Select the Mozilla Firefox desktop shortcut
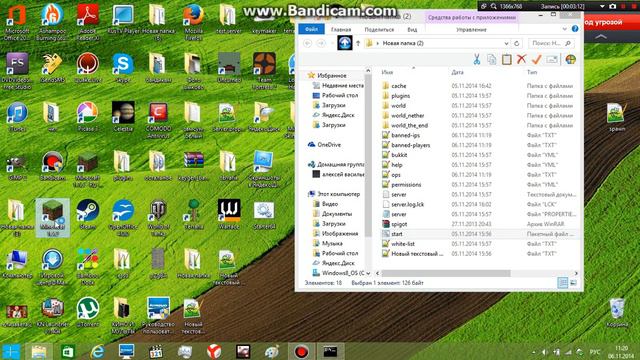This screenshot has width=640, height=360. click(193, 22)
